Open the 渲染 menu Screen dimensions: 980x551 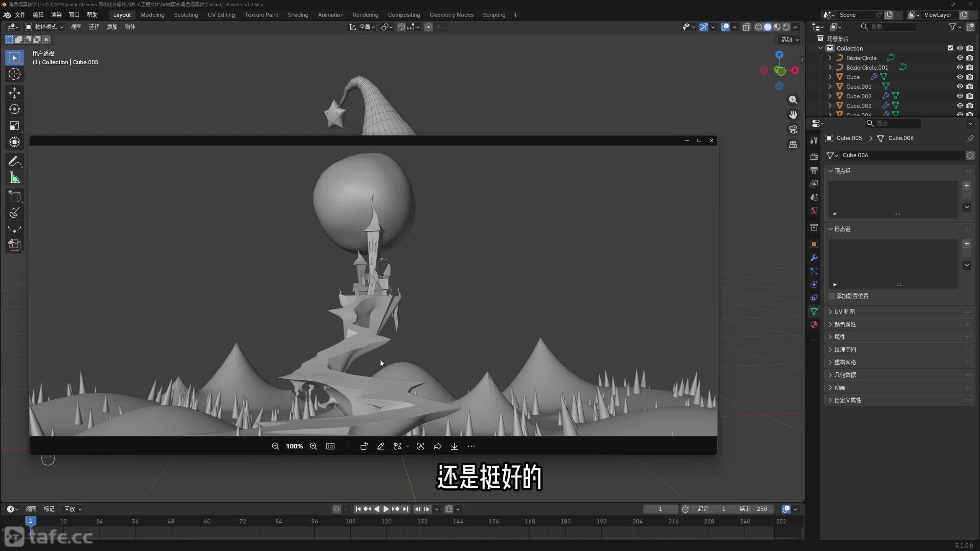56,15
